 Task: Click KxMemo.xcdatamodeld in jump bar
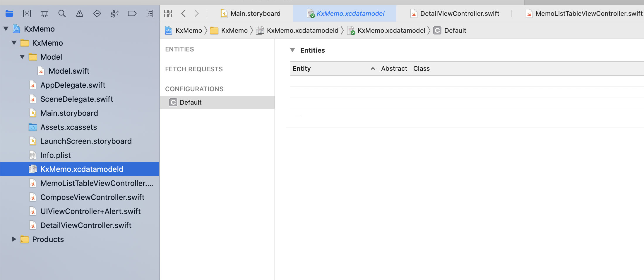pos(297,30)
